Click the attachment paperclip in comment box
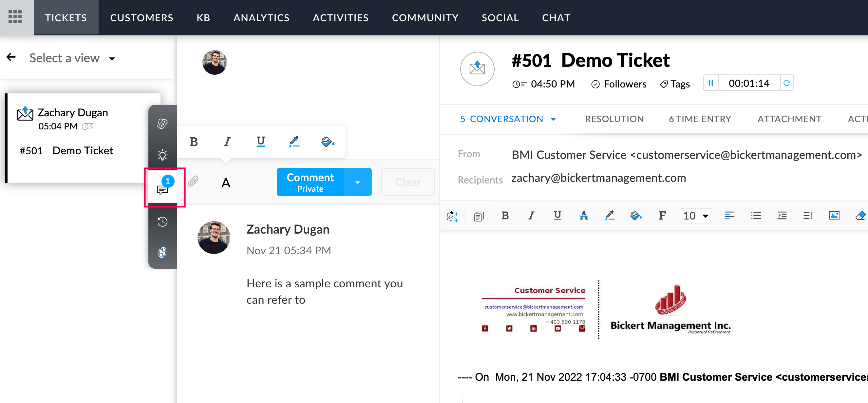This screenshot has width=868, height=403. click(193, 182)
